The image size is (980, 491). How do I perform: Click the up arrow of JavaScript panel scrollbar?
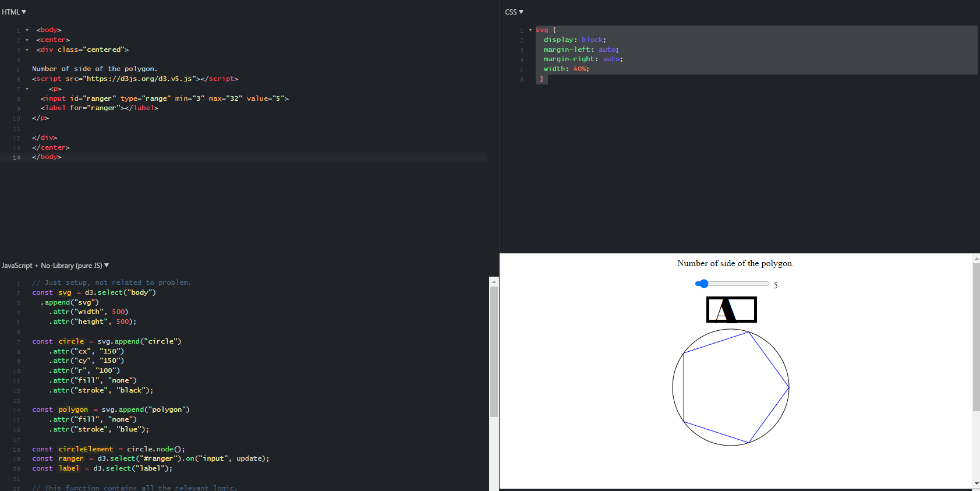[x=494, y=282]
